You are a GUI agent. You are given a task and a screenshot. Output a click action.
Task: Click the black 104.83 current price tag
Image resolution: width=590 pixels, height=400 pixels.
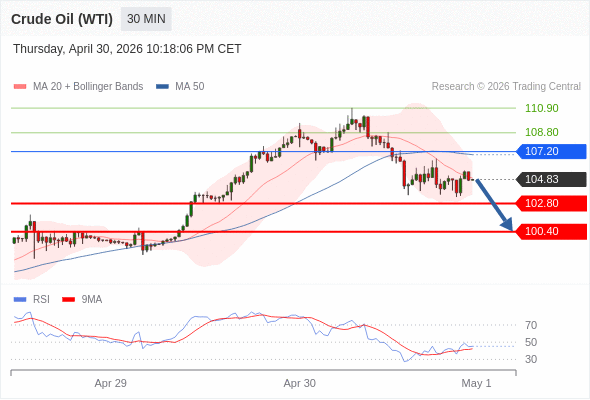tap(551, 179)
